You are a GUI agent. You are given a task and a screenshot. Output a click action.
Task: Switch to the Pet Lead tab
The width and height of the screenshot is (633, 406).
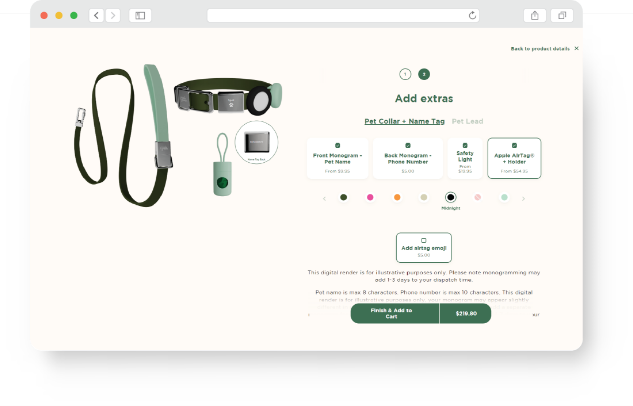467,121
